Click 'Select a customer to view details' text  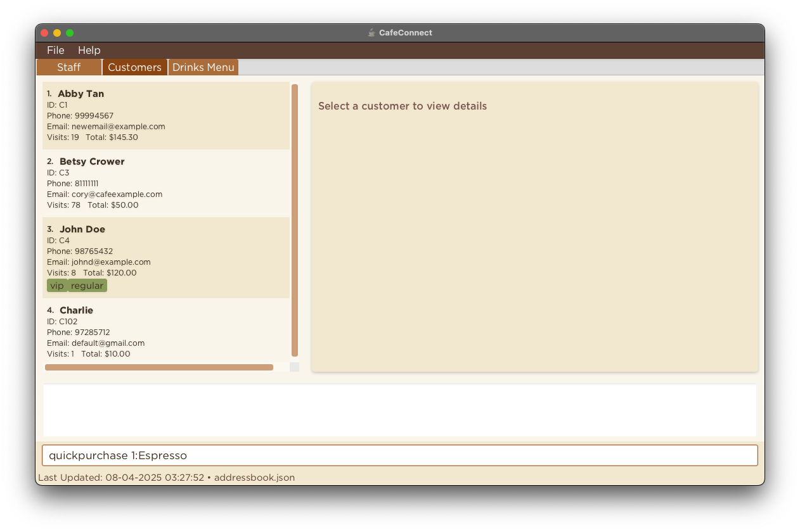click(x=403, y=106)
